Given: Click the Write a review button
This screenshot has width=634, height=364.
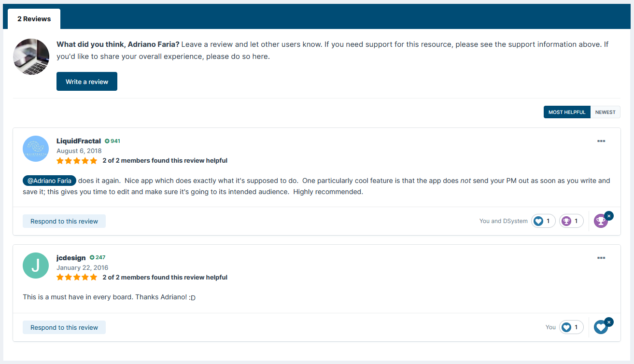Looking at the screenshot, I should [x=87, y=82].
